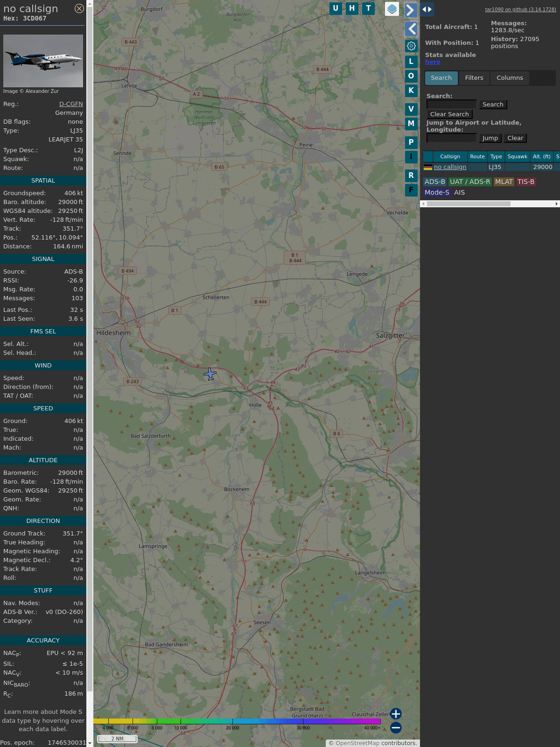Image resolution: width=560 pixels, height=747 pixels.
Task: Click the LJ35 type cell in table
Action: coord(495,167)
